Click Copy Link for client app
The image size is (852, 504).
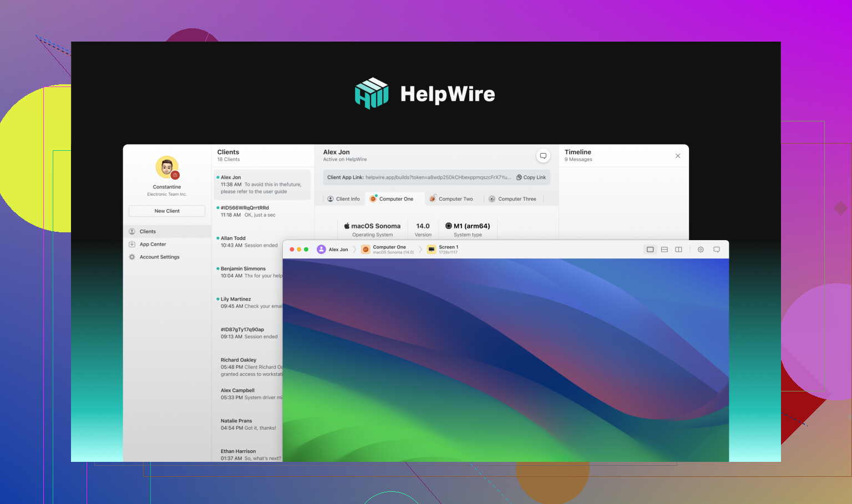[531, 177]
